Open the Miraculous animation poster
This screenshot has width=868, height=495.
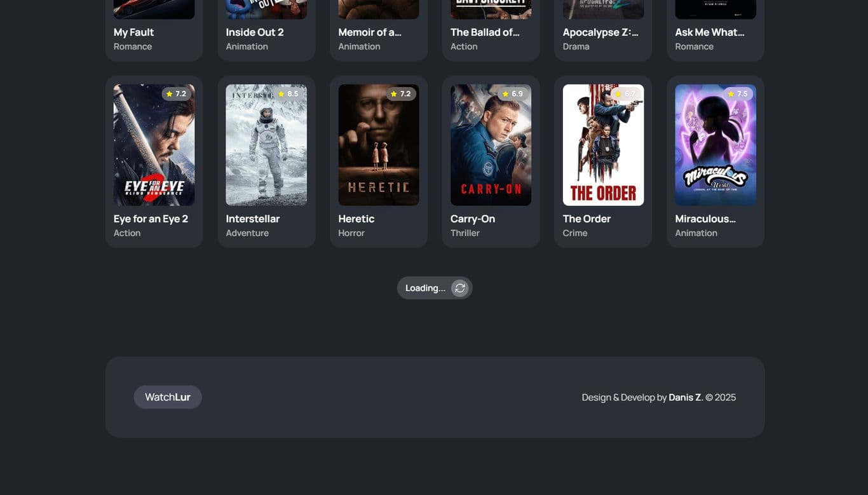tap(715, 145)
